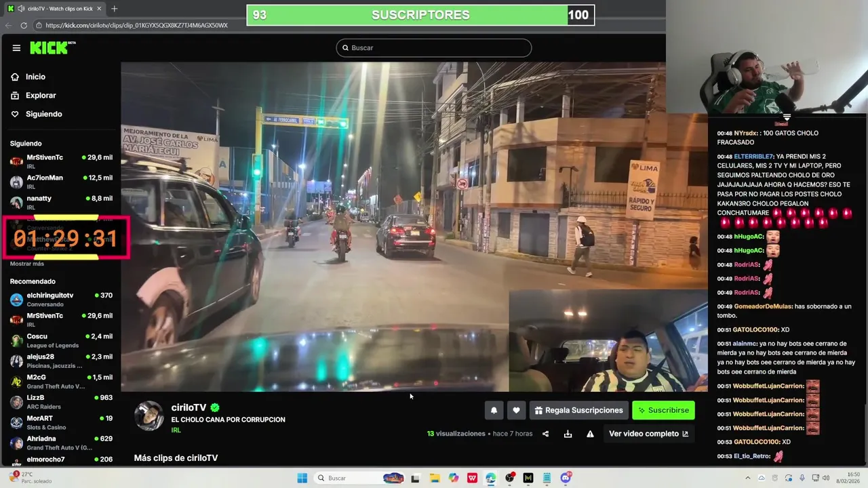Mute the tab audio speaker icon
Image resolution: width=868 pixels, height=488 pixels.
point(21,9)
